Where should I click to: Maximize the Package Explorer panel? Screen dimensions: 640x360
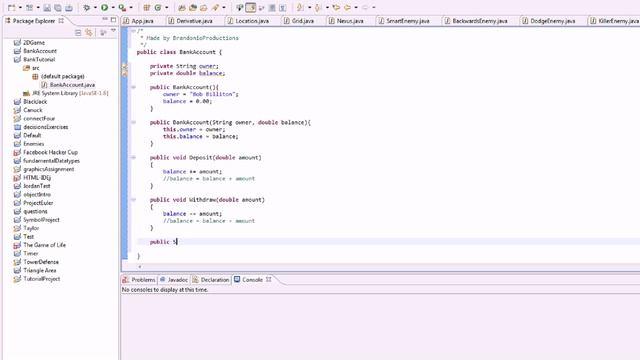tap(113, 20)
